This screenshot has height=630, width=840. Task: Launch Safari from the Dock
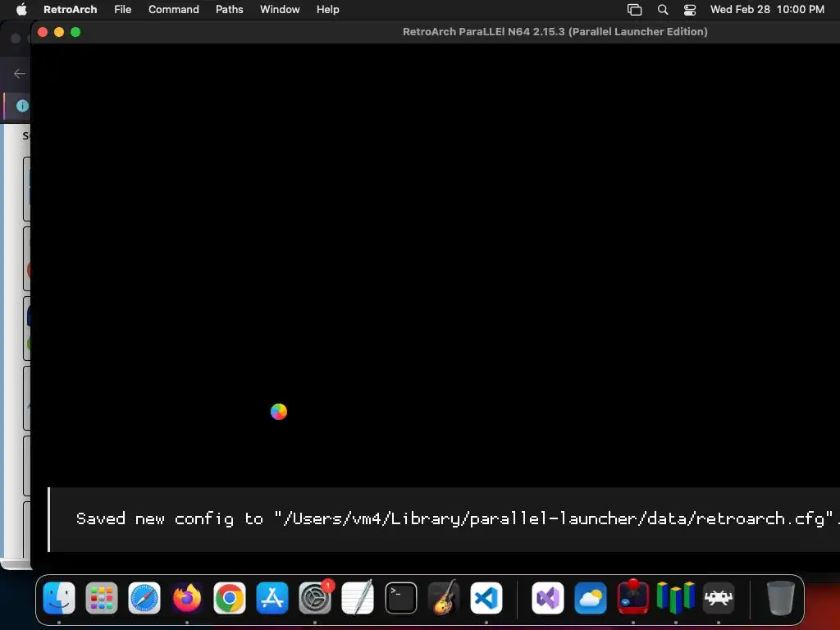[144, 597]
